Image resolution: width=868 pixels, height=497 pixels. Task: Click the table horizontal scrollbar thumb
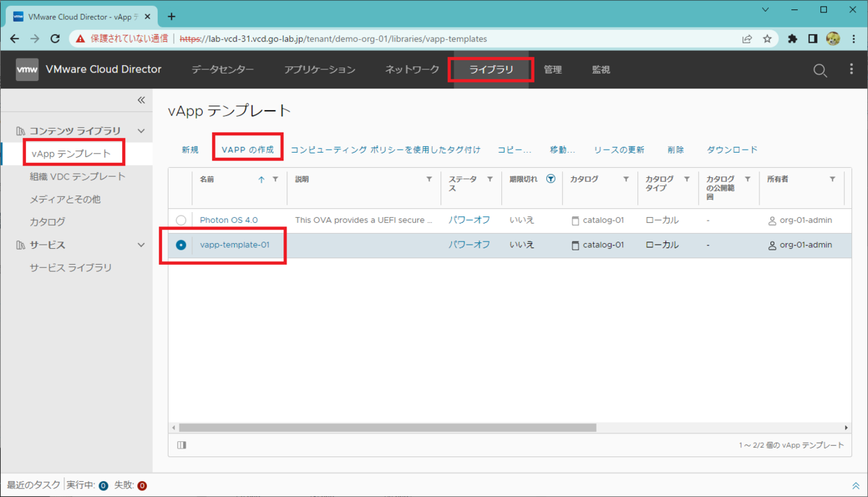[388, 428]
